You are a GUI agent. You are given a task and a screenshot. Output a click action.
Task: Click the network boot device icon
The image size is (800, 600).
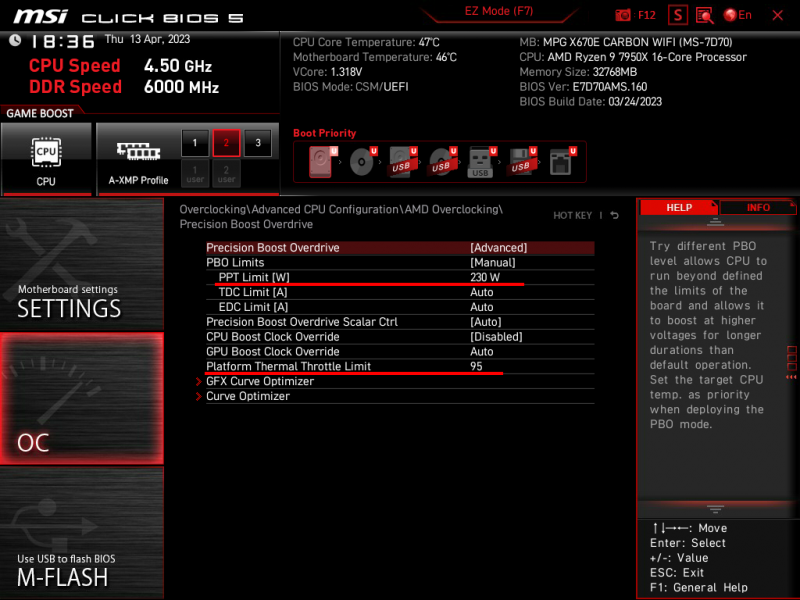pos(561,162)
